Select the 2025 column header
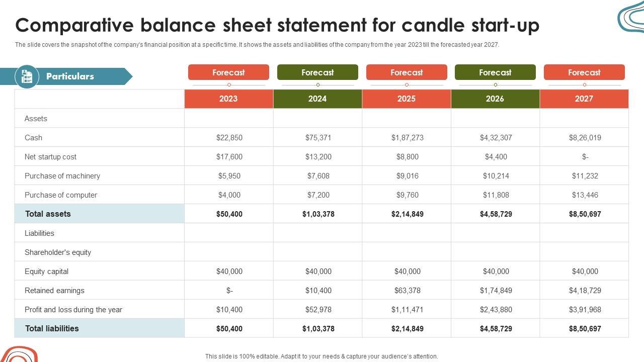 point(407,99)
